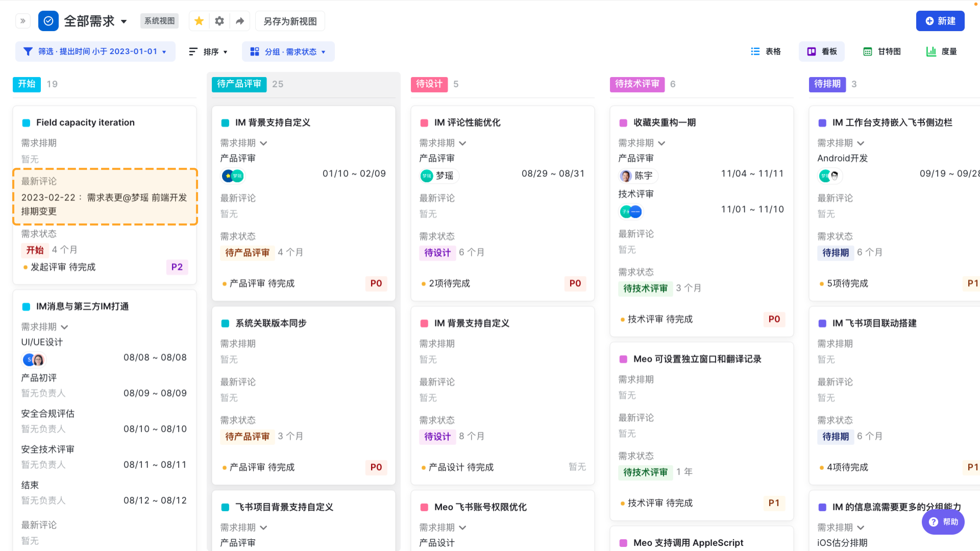Click 技术评审 avatars on 收藏夹重构一期 card
980x551 pixels.
631,211
